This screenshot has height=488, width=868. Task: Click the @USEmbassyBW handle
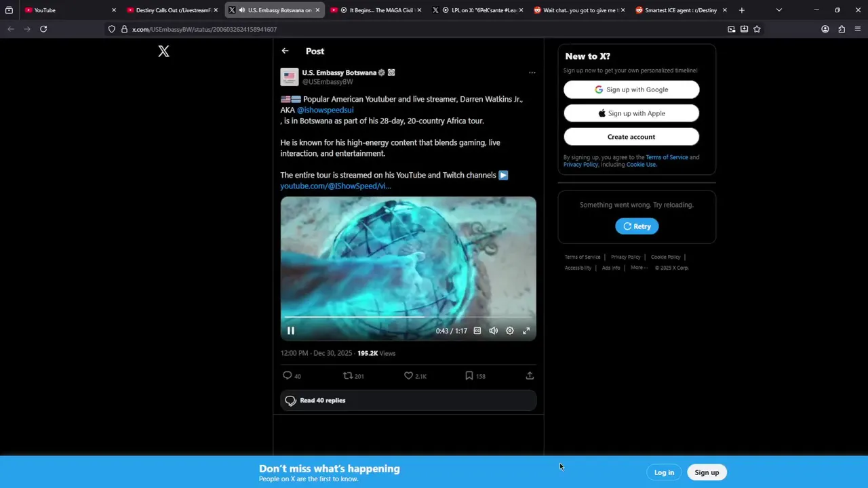coord(328,82)
